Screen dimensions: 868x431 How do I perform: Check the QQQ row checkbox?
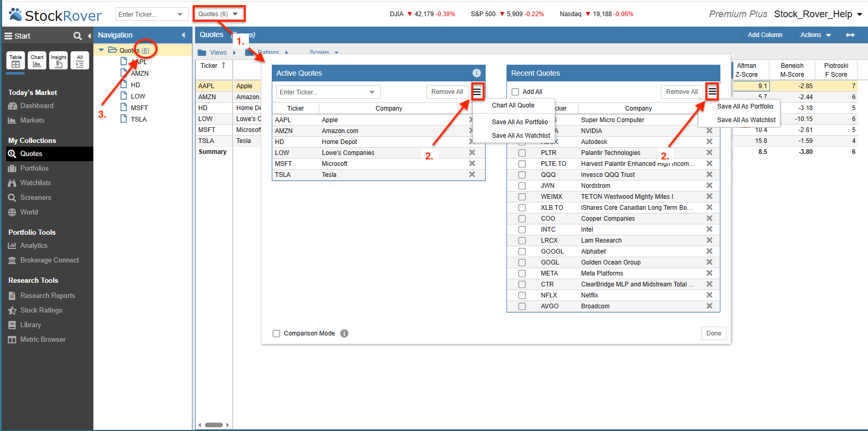(x=522, y=175)
